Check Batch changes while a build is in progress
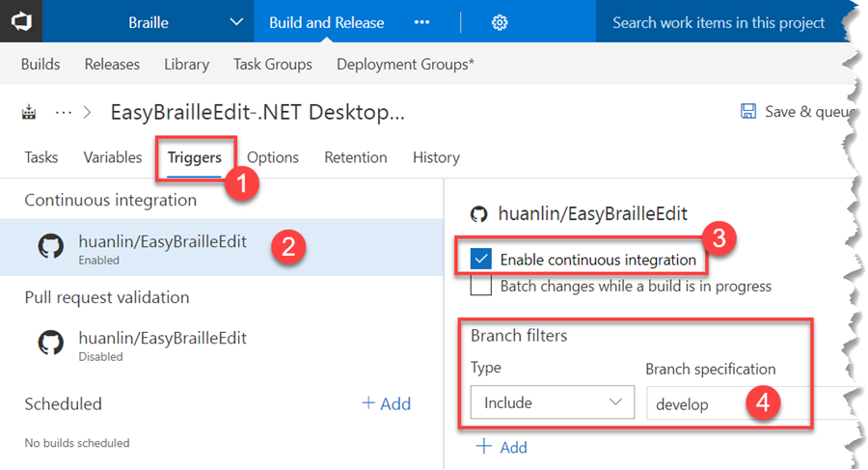This screenshot has width=868, height=470. (481, 287)
